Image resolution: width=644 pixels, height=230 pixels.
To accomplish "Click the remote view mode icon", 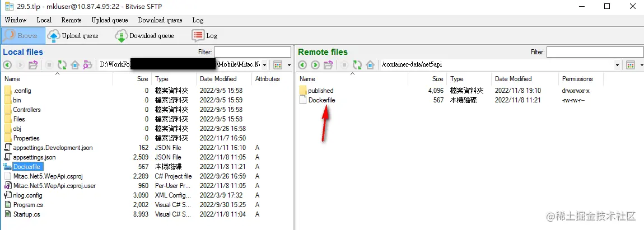I will (x=631, y=65).
